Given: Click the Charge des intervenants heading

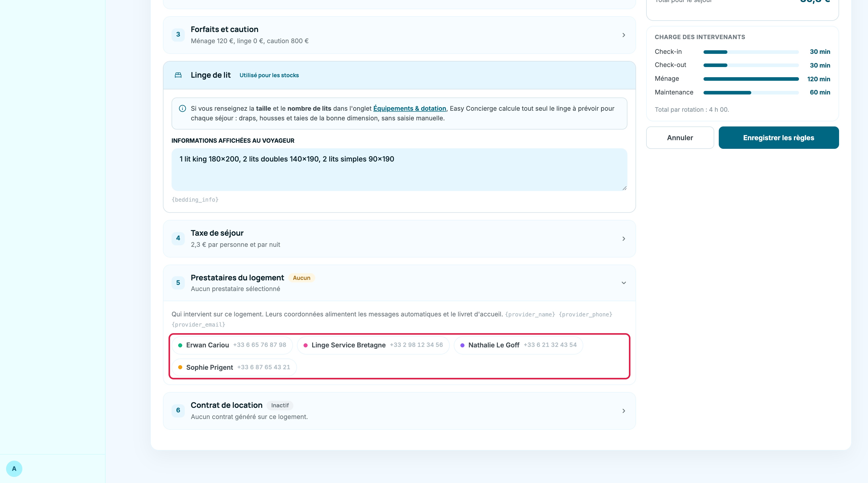Looking at the screenshot, I should (x=699, y=37).
